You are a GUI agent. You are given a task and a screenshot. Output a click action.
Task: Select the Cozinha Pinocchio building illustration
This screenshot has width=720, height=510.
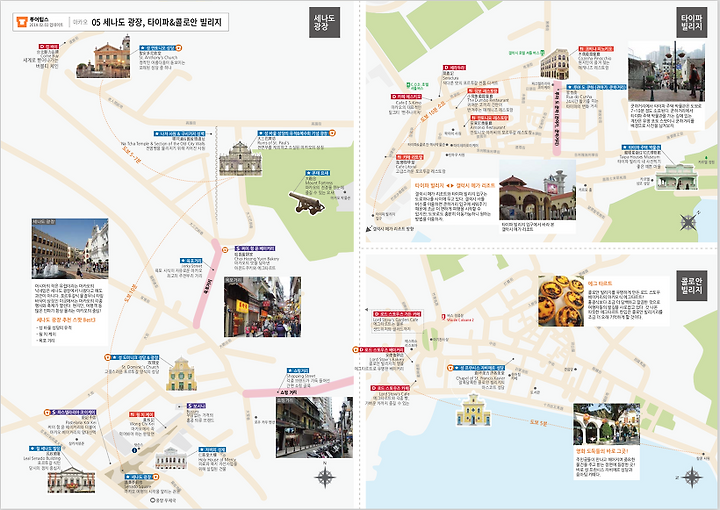(555, 64)
